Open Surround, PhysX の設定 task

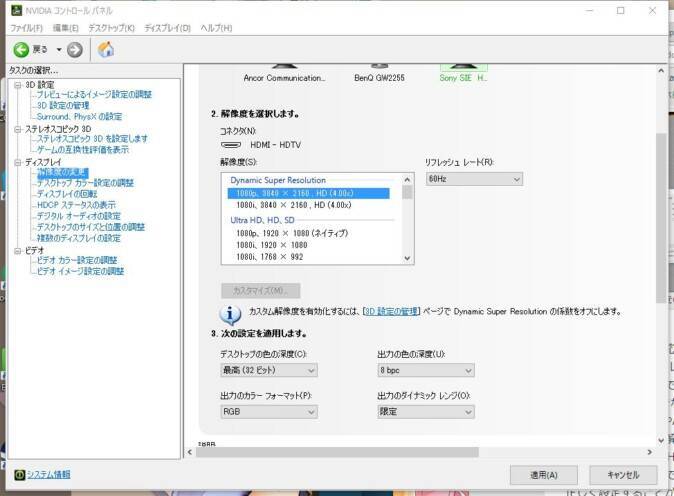[x=80, y=117]
